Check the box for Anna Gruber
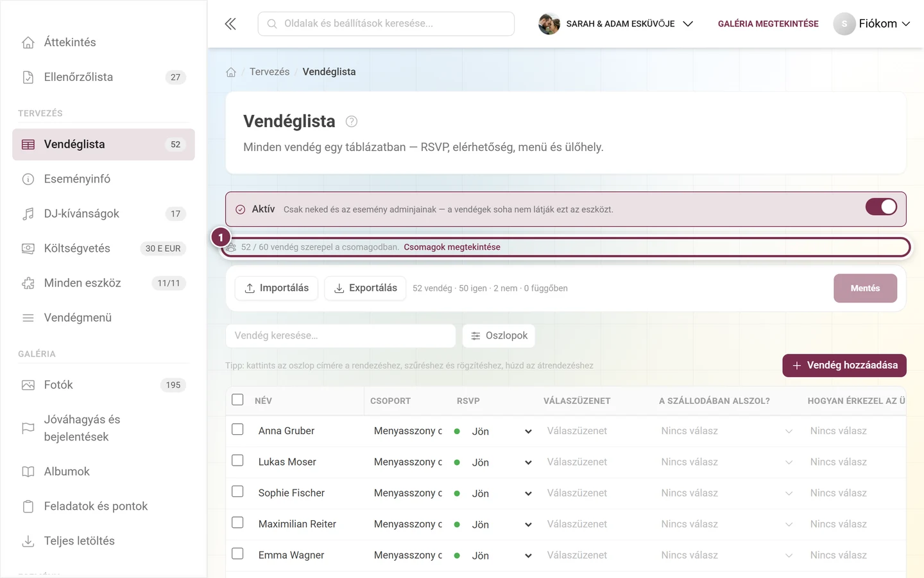This screenshot has height=578, width=924. (237, 429)
